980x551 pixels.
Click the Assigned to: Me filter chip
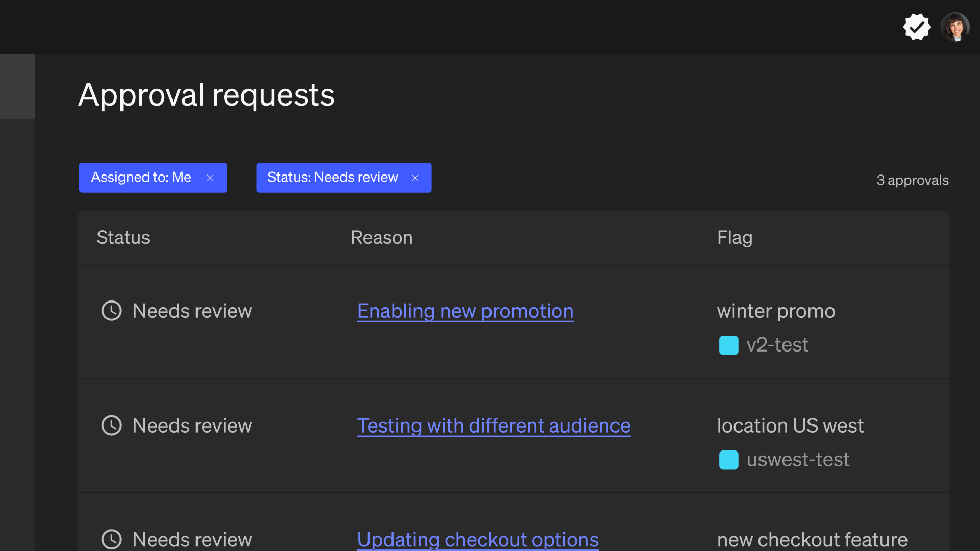point(141,178)
